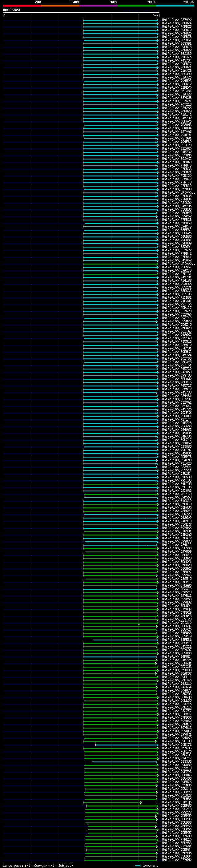Click the alignment bar for UniRef100_D0EI71
Viewport: 197px width, 868px height.
(127, 745)
